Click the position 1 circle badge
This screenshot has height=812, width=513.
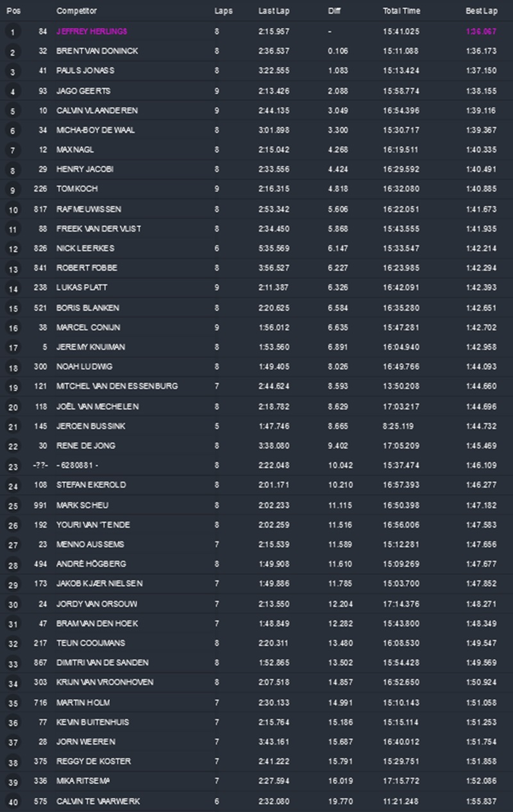coord(13,31)
